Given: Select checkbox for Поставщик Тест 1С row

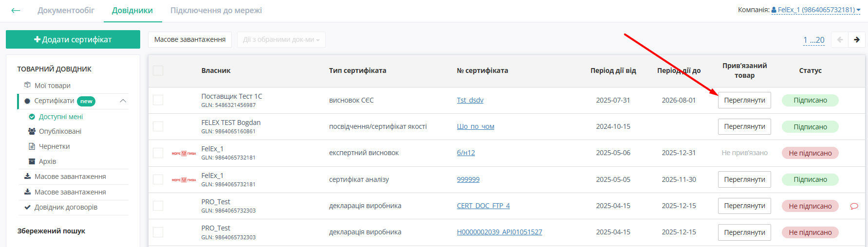Looking at the screenshot, I should (158, 100).
